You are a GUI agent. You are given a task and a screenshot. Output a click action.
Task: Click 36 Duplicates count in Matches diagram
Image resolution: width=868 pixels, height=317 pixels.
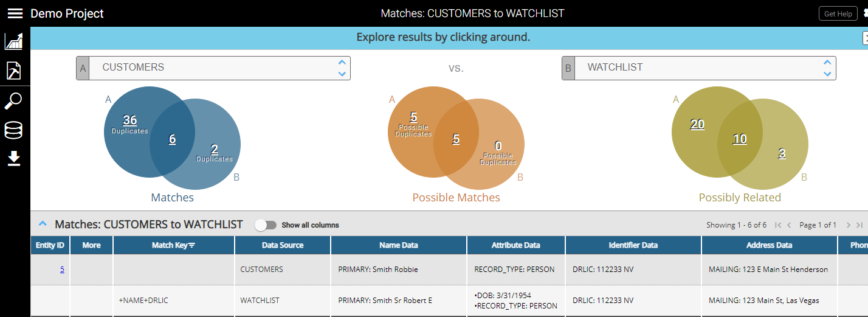point(129,120)
